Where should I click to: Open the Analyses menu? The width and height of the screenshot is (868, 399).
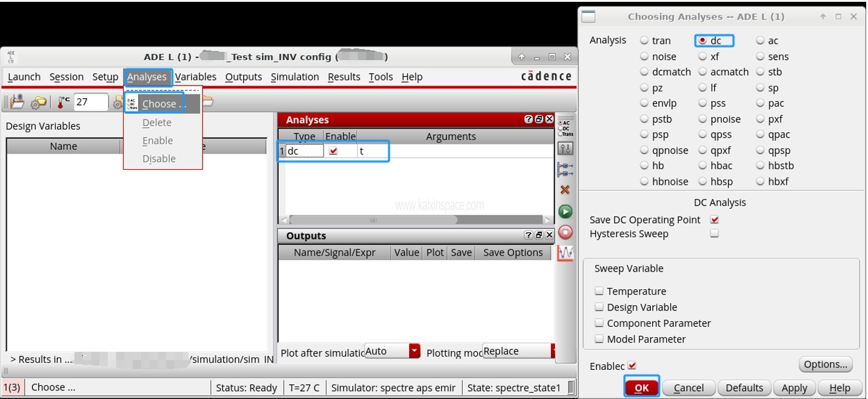(147, 77)
